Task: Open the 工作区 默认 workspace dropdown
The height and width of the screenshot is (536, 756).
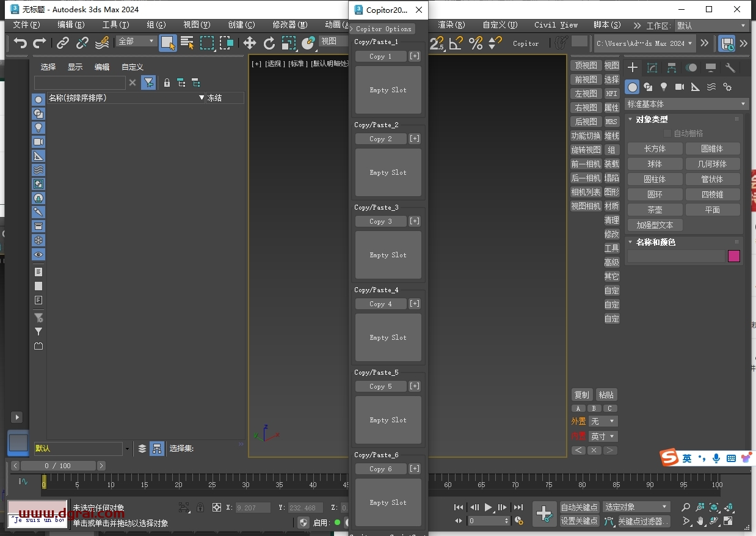Action: pyautogui.click(x=711, y=26)
